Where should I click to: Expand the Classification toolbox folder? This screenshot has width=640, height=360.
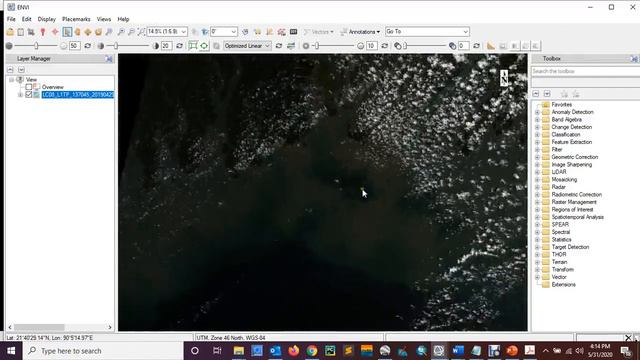[x=537, y=135]
